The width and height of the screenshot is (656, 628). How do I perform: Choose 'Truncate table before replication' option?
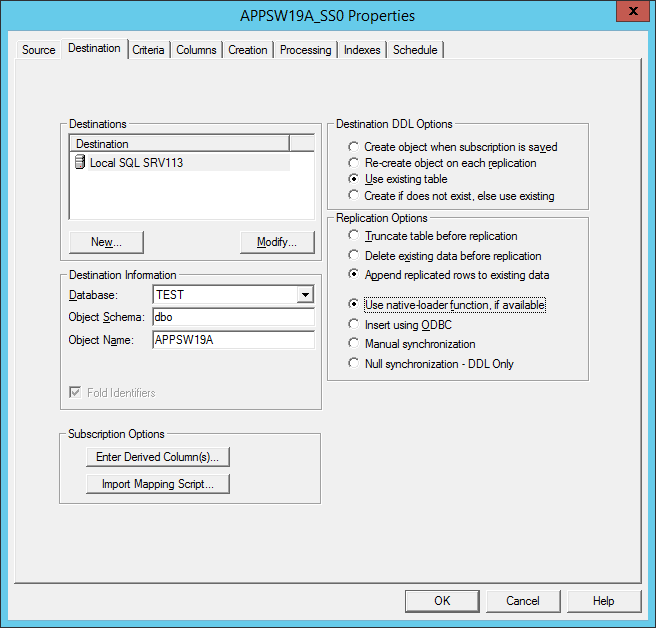click(353, 236)
